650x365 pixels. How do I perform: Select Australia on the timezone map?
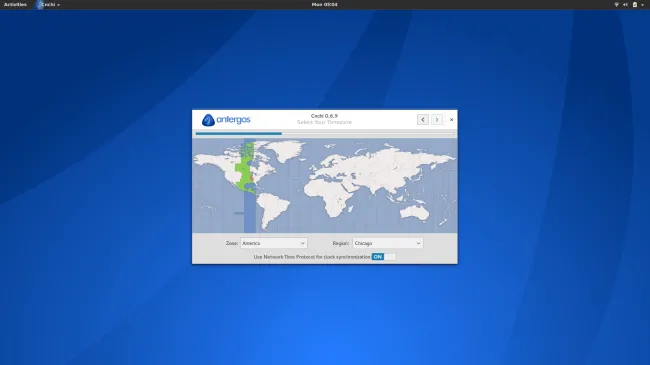414,213
